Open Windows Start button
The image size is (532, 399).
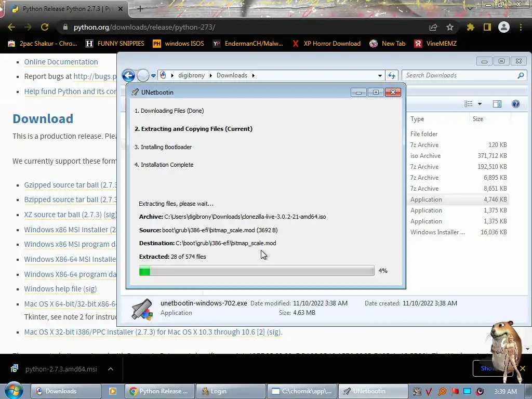pyautogui.click(x=14, y=391)
